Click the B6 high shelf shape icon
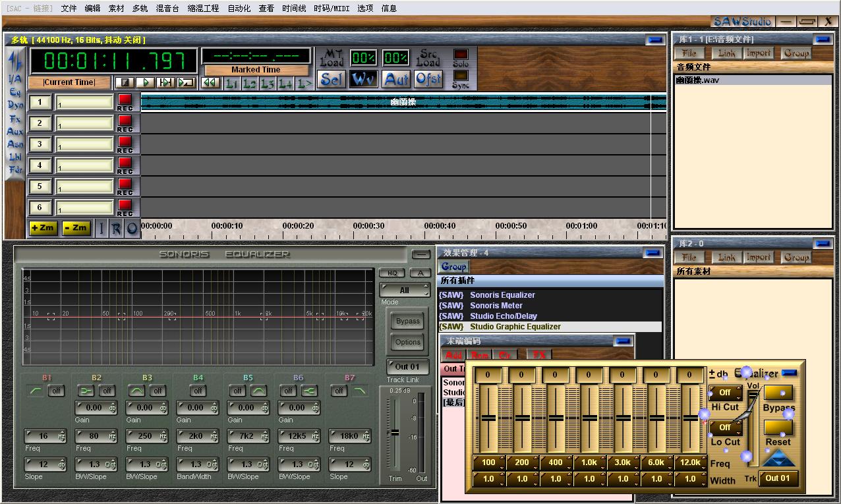The width and height of the screenshot is (841, 504). tap(309, 391)
